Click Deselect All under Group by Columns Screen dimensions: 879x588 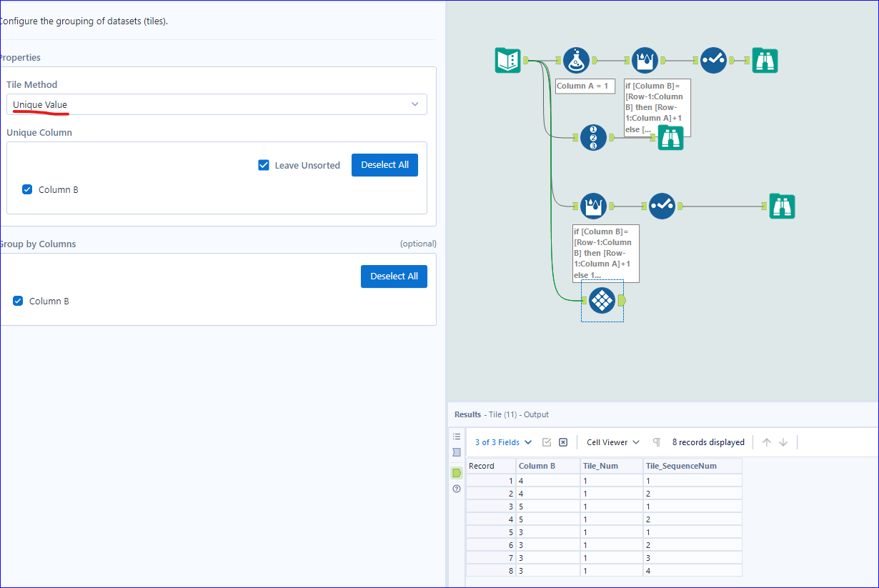[394, 276]
